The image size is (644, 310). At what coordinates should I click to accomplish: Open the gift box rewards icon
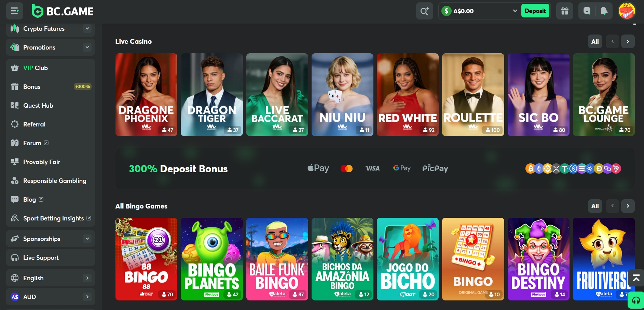564,11
